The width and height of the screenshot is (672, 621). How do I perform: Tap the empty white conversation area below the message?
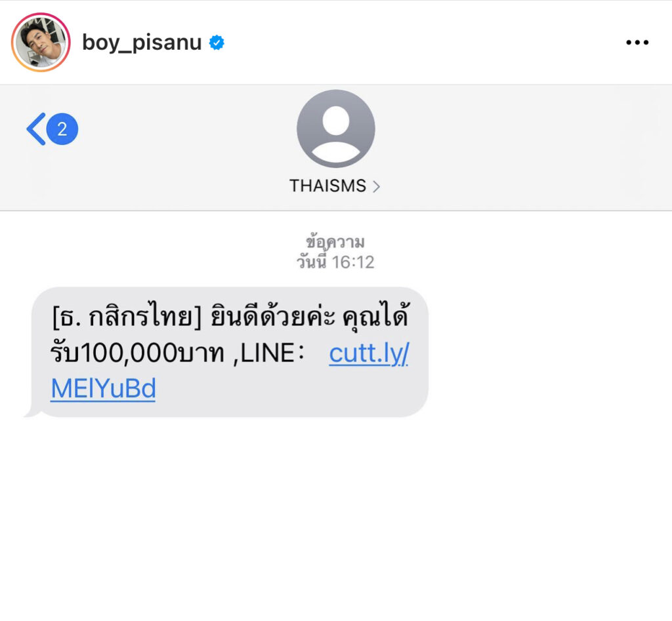(336, 518)
